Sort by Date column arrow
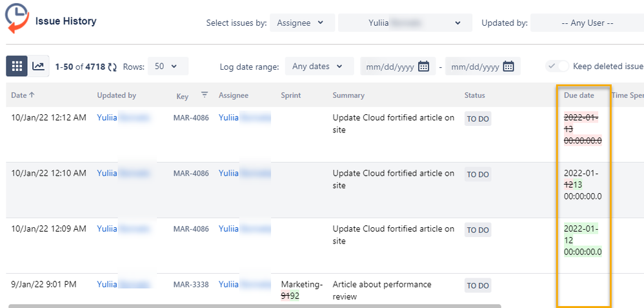Screen dimensions: 644x308 pos(32,95)
